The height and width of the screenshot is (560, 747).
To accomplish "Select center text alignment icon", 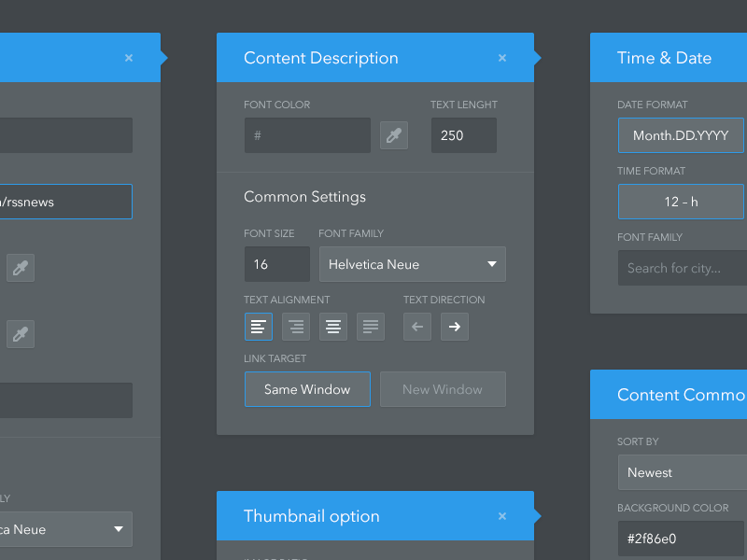I will (333, 327).
